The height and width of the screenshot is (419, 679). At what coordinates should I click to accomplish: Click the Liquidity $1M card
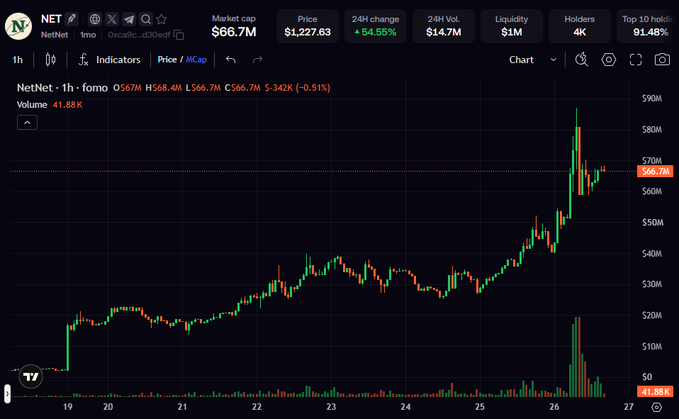point(511,26)
